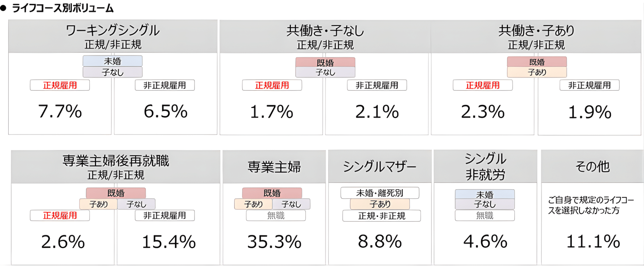Click the ご自身で規定のライフコース description text
This screenshot has height=272, width=644.
click(590, 205)
